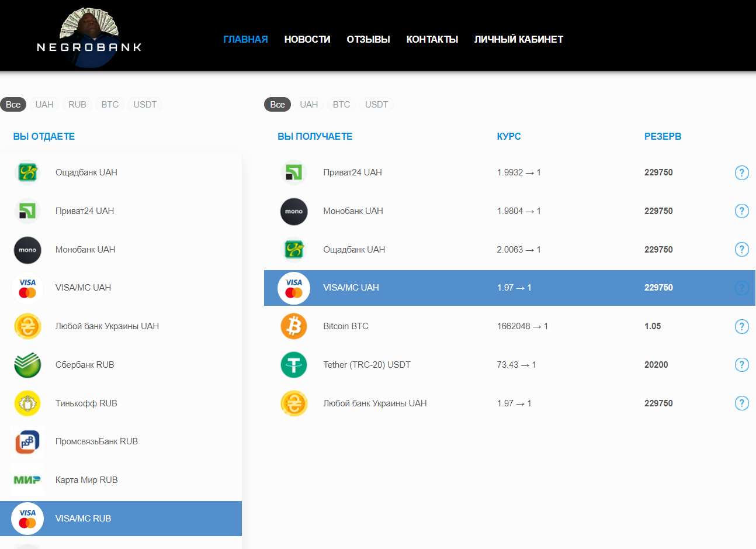Click the VISA/MC UAH card icon in the give column
The height and width of the screenshot is (549, 756).
tap(27, 288)
